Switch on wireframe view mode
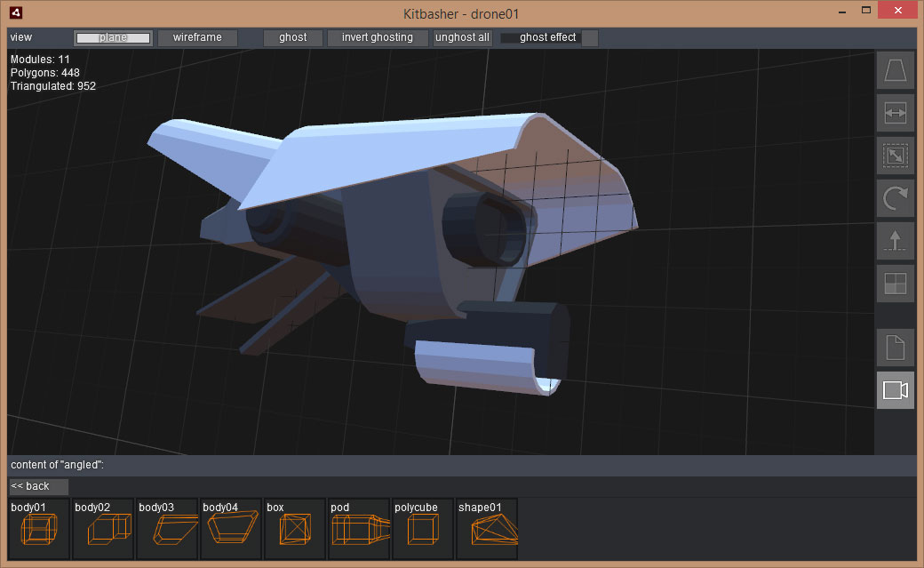The height and width of the screenshot is (568, 924). coord(197,37)
